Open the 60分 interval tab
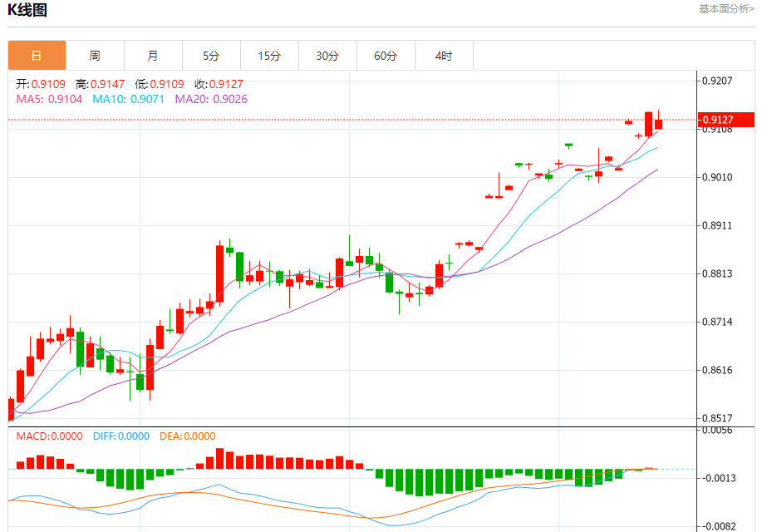Viewport: 762px width, 532px height. [x=386, y=56]
